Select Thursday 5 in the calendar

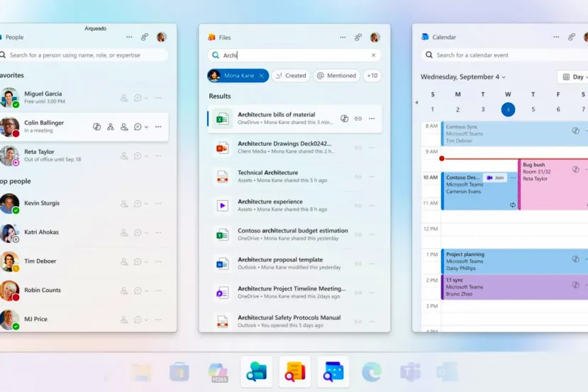click(533, 109)
